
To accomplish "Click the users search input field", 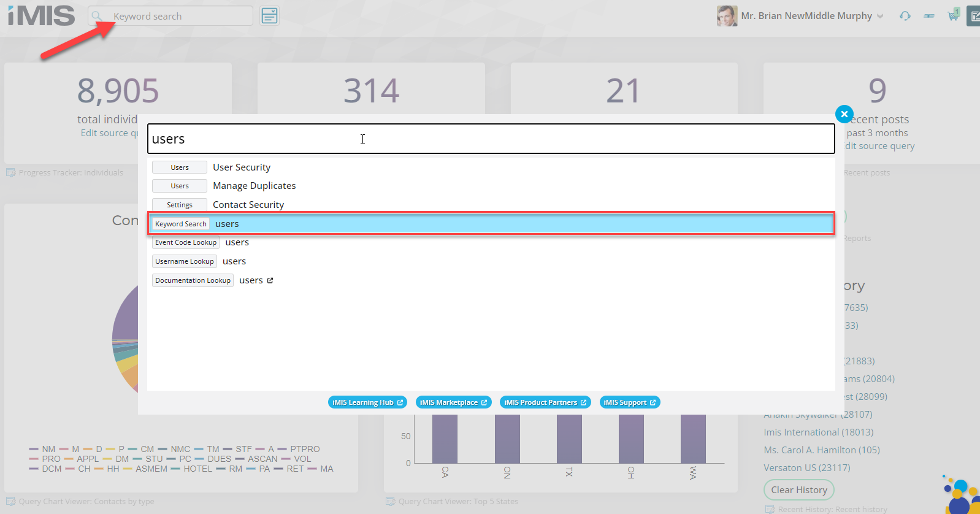I will coord(491,139).
